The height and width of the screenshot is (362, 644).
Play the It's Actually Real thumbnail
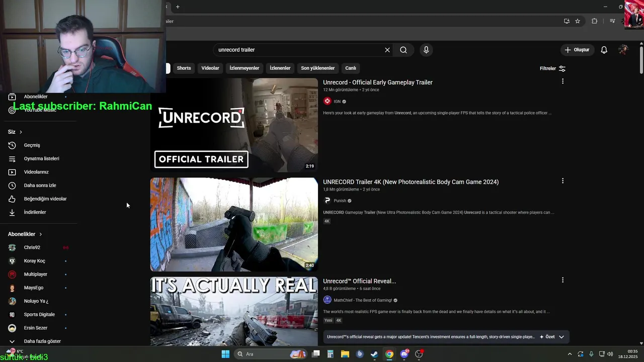pyautogui.click(x=234, y=311)
